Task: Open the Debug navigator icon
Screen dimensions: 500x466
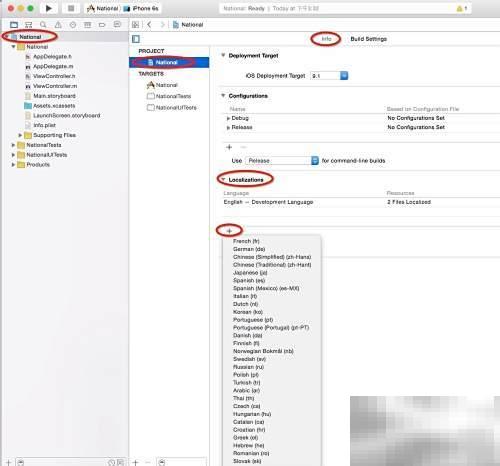Action: pyautogui.click(x=87, y=25)
